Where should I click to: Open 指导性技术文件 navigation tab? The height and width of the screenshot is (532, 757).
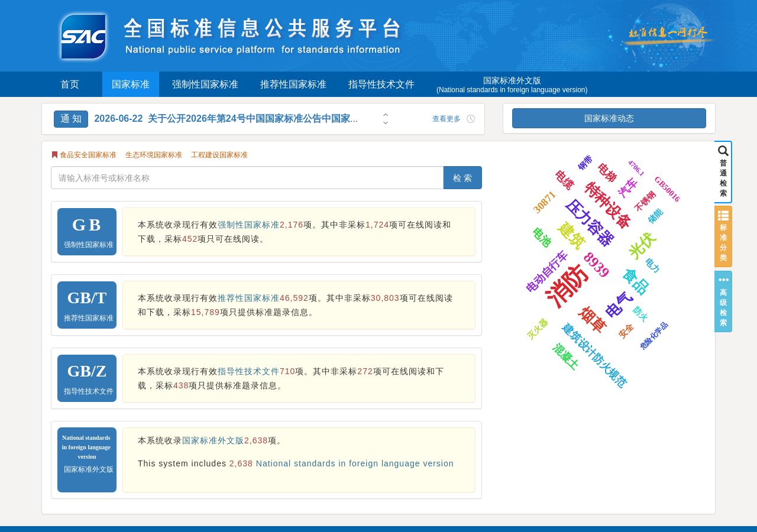pyautogui.click(x=381, y=85)
